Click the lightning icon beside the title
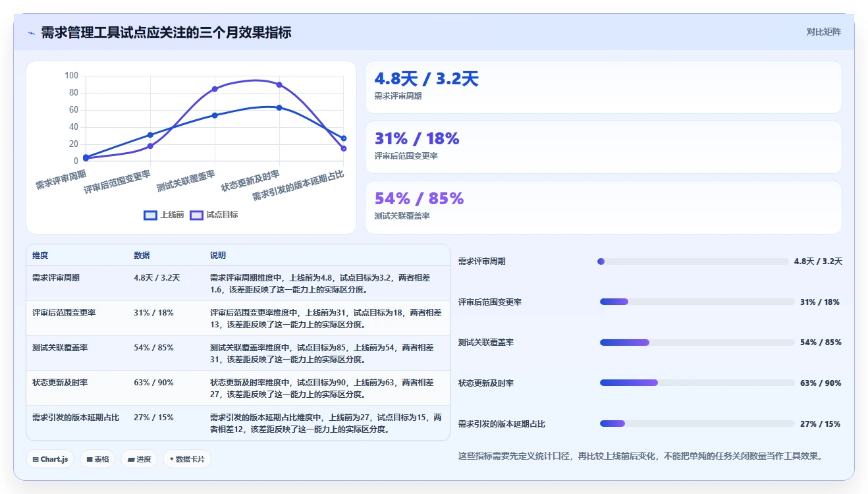 [31, 32]
